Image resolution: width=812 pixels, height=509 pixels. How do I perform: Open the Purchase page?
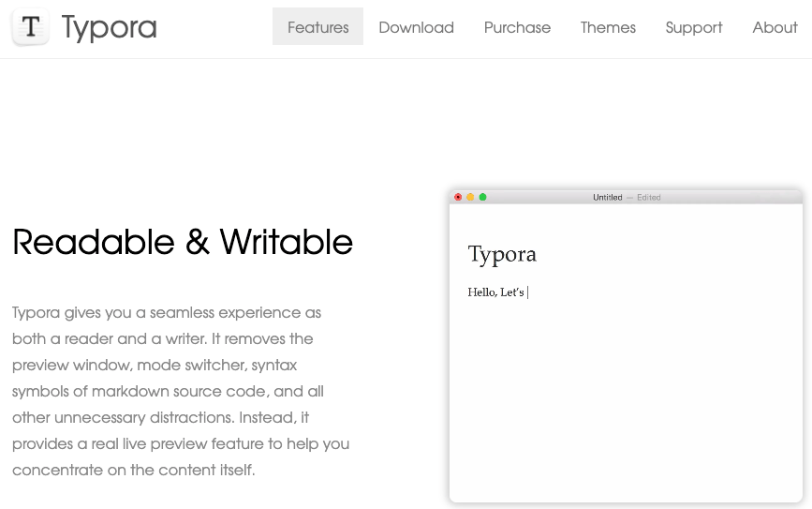click(517, 27)
